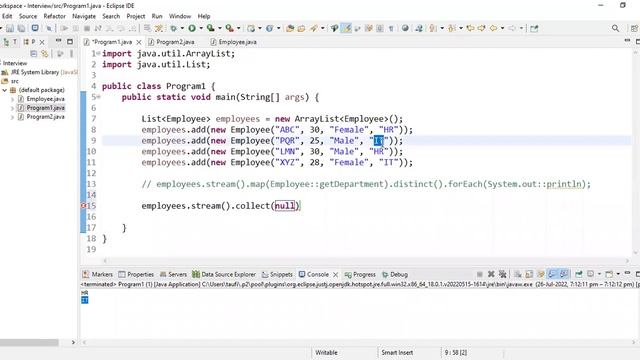Toggle Scroll Lock in Console toolbar
Image resolution: width=640 pixels, height=360 pixels.
(x=529, y=274)
